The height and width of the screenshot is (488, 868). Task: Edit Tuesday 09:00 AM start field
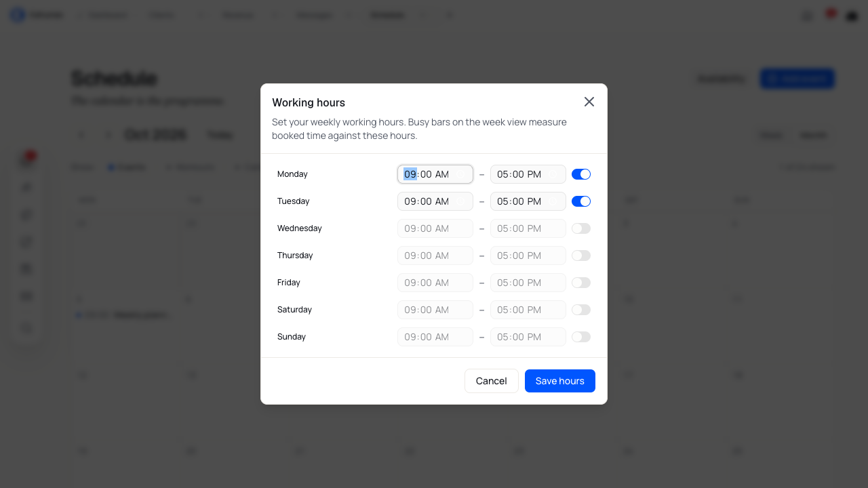tap(435, 201)
